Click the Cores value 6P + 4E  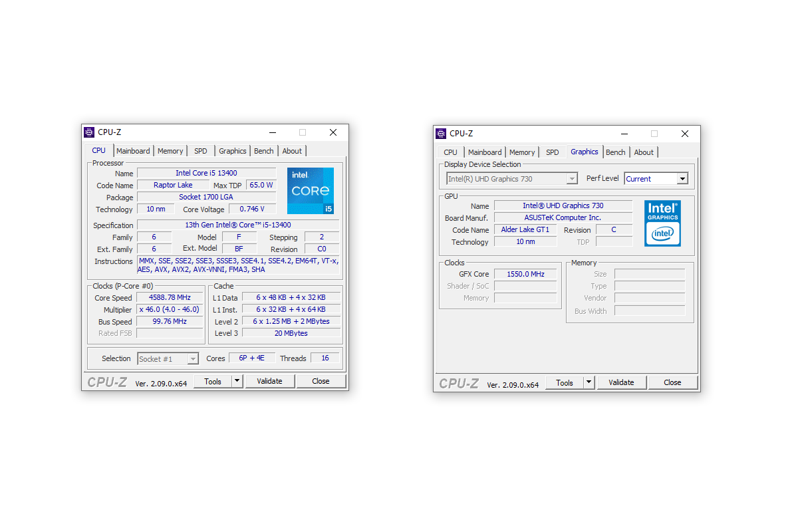[251, 358]
